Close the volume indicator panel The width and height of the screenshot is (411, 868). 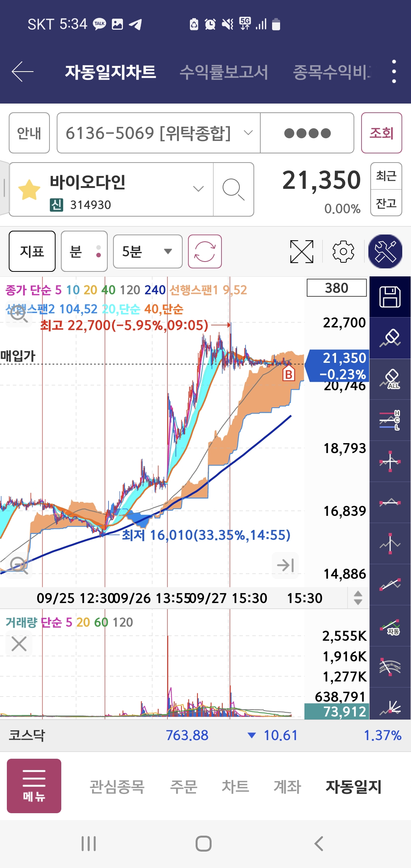click(19, 644)
